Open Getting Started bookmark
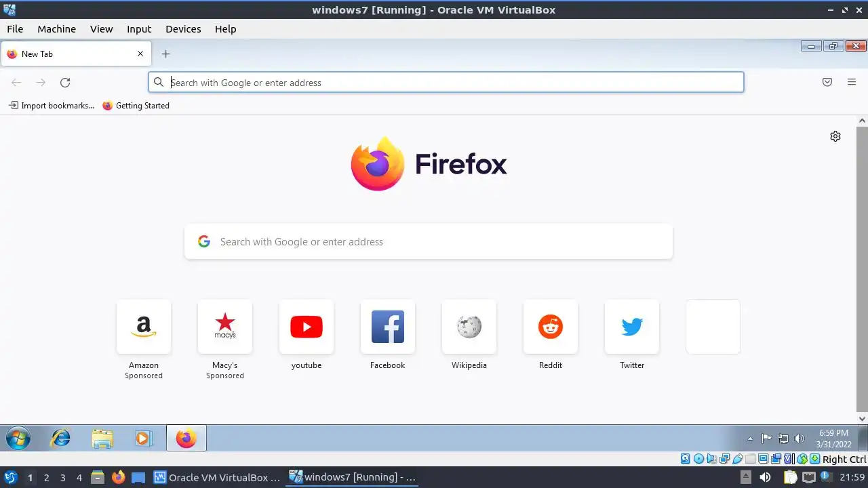The image size is (868, 488). pos(136,106)
